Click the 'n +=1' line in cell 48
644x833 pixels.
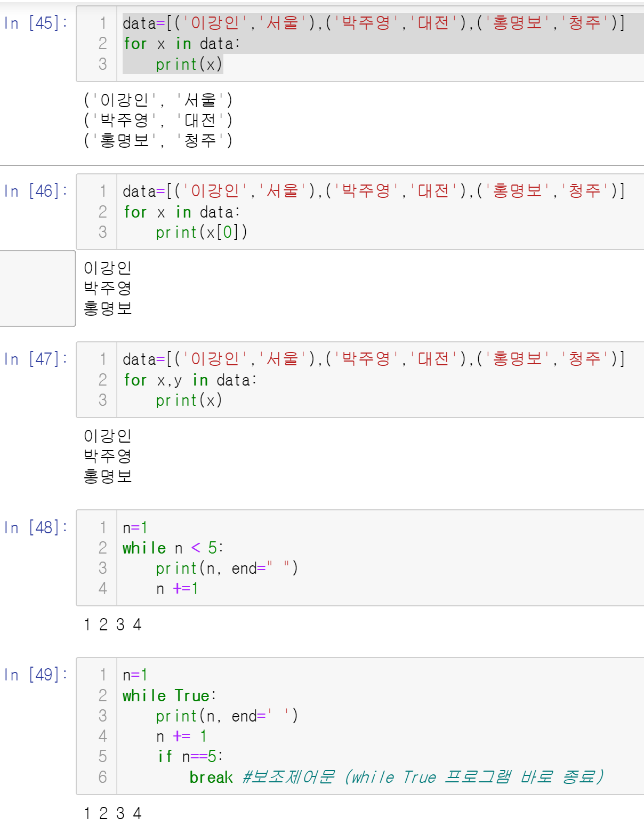[x=177, y=589]
